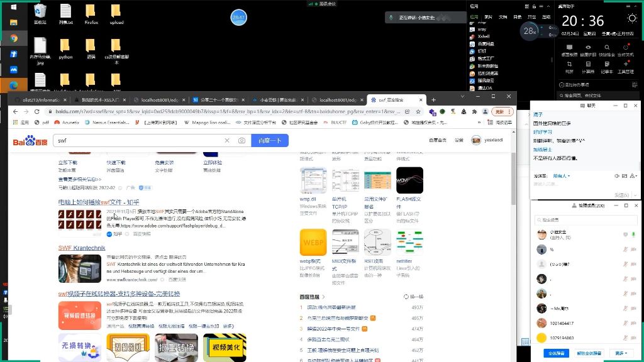Launch Chrome from the taskbar

(14, 38)
